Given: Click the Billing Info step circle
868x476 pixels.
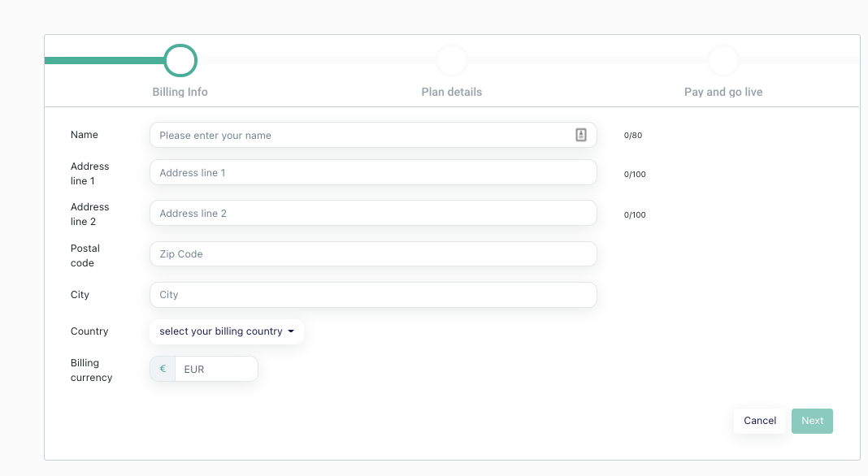Looking at the screenshot, I should [x=180, y=60].
